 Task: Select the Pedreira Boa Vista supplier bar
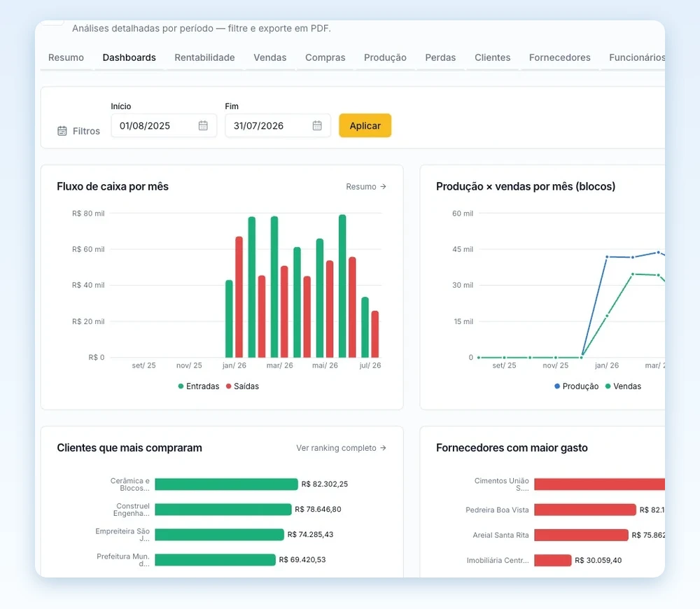(x=584, y=510)
